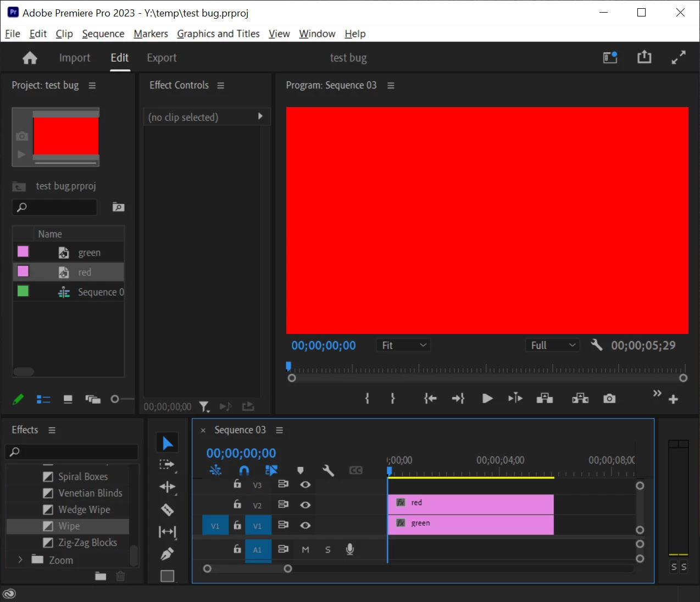Open the Project panel menu

[x=92, y=86]
